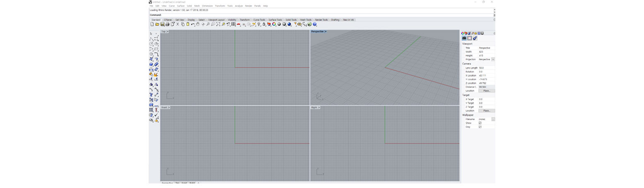Select the Circle tool in the left toolbar
644x188 pixels.
click(x=151, y=44)
